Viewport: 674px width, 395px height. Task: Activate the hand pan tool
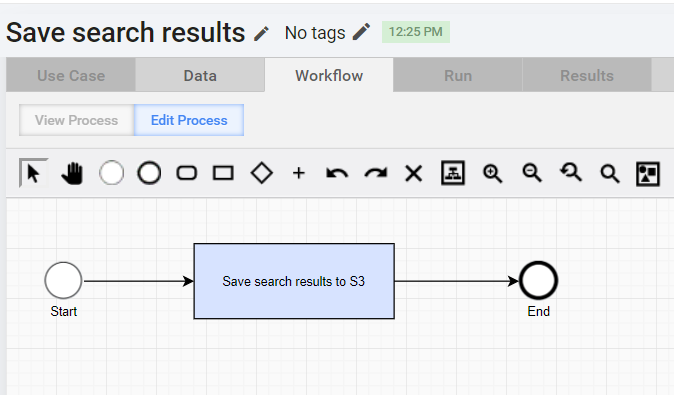tap(72, 173)
